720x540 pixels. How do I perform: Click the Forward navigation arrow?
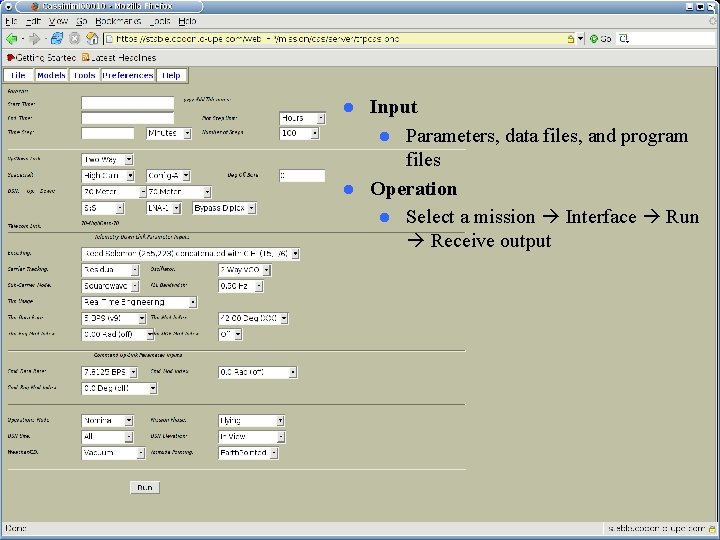click(x=34, y=39)
